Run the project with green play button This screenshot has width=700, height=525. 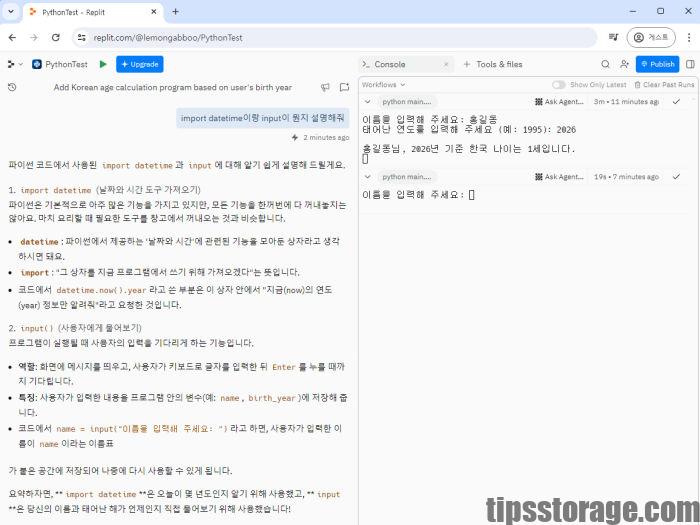[x=103, y=64]
